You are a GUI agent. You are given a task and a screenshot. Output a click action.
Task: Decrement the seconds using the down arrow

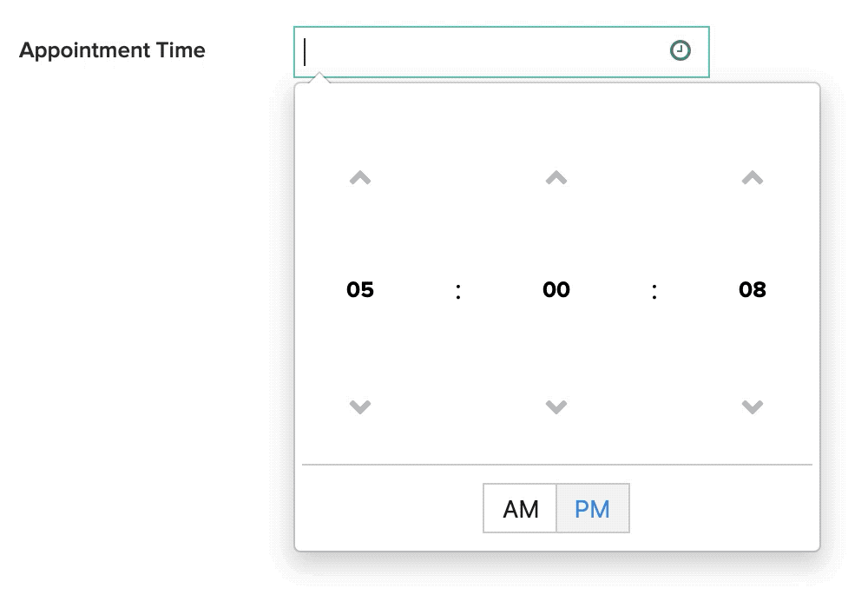point(752,406)
